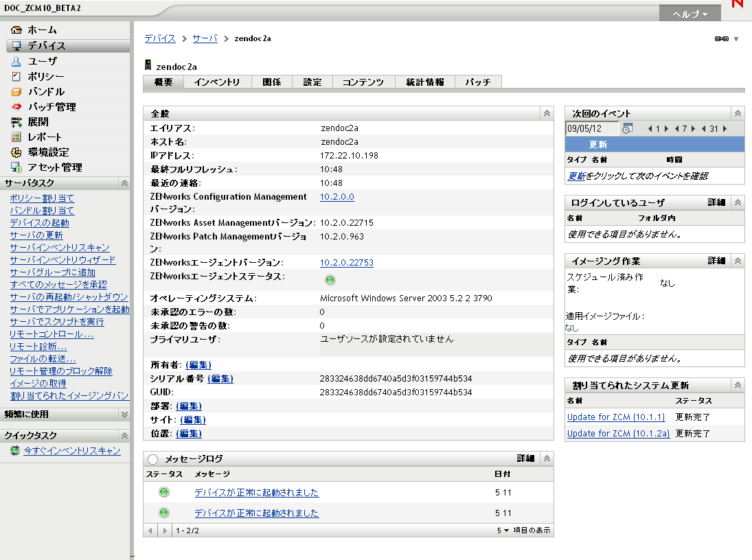Click the ユーザ (Users) sidebar icon
The width and height of the screenshot is (752, 560).
pos(16,61)
